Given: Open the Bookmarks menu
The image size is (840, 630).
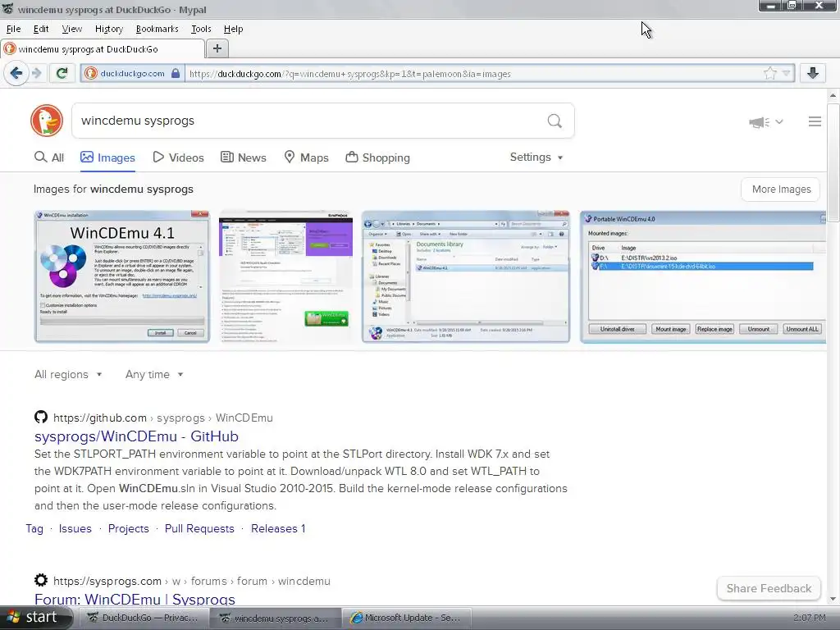Looking at the screenshot, I should (x=157, y=29).
